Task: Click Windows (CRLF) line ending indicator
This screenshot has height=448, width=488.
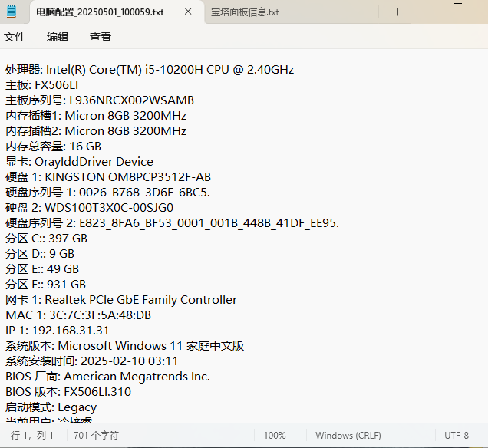Action: pos(348,435)
